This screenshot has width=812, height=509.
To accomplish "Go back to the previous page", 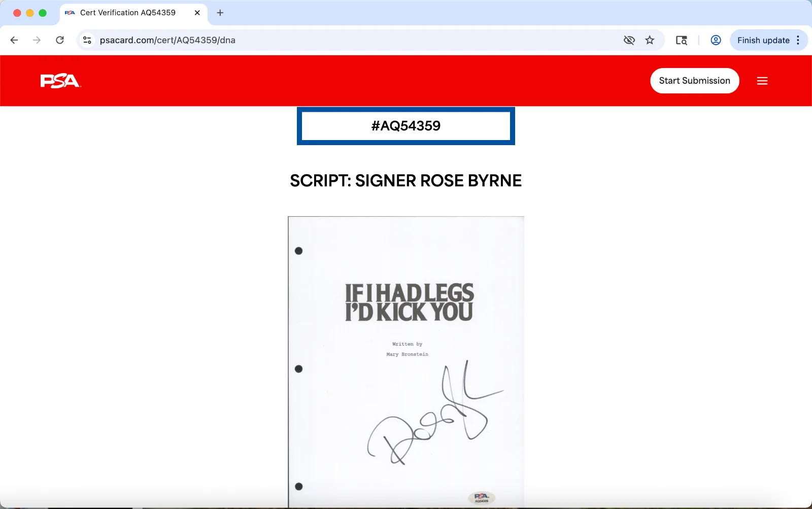I will pyautogui.click(x=14, y=40).
